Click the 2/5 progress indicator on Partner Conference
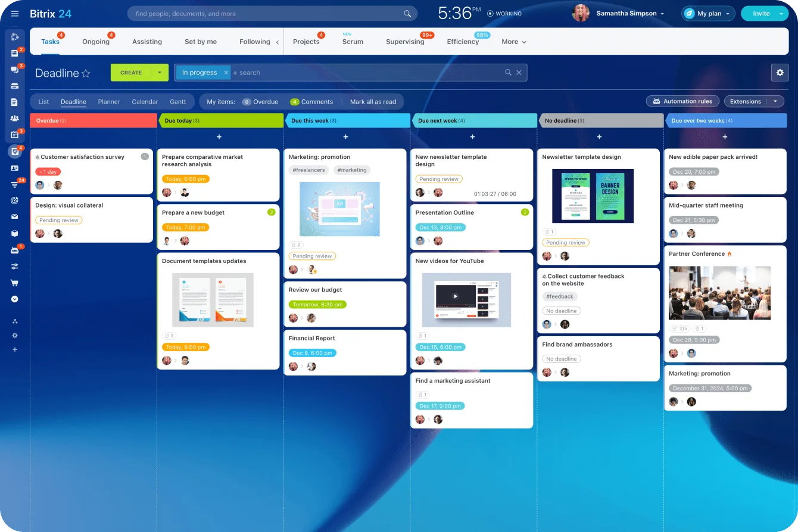Screen dimensions: 798x532 click(x=679, y=328)
